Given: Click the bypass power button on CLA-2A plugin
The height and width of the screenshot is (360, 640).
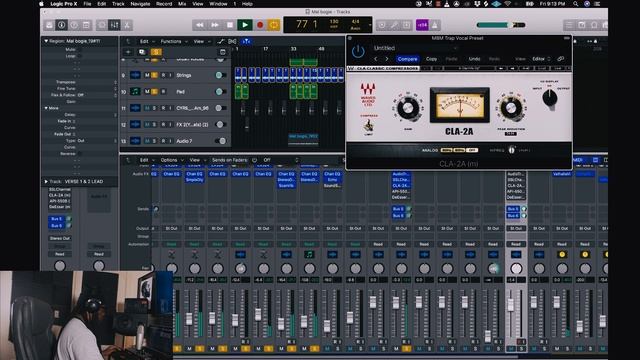Looking at the screenshot, I should click(358, 51).
